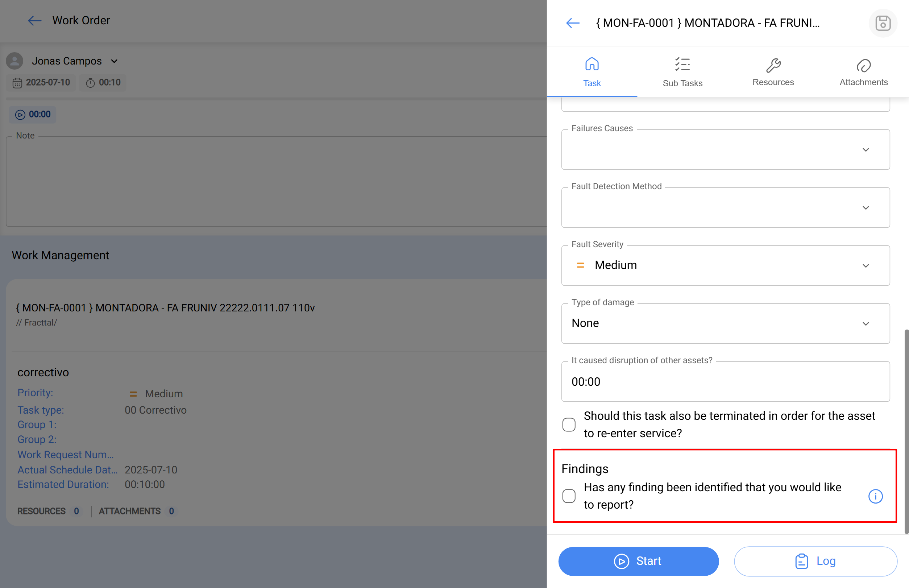Click Jonas Campos user avatar icon
Viewport: 909px width, 588px height.
pyautogui.click(x=14, y=61)
